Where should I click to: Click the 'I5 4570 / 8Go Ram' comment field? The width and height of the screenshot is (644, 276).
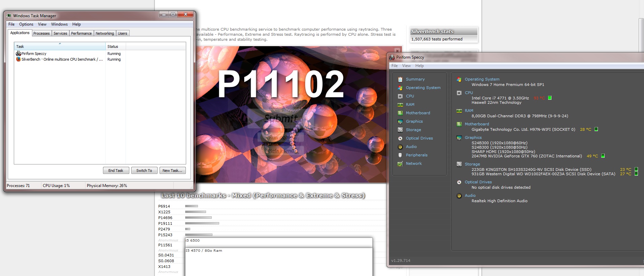click(x=279, y=262)
